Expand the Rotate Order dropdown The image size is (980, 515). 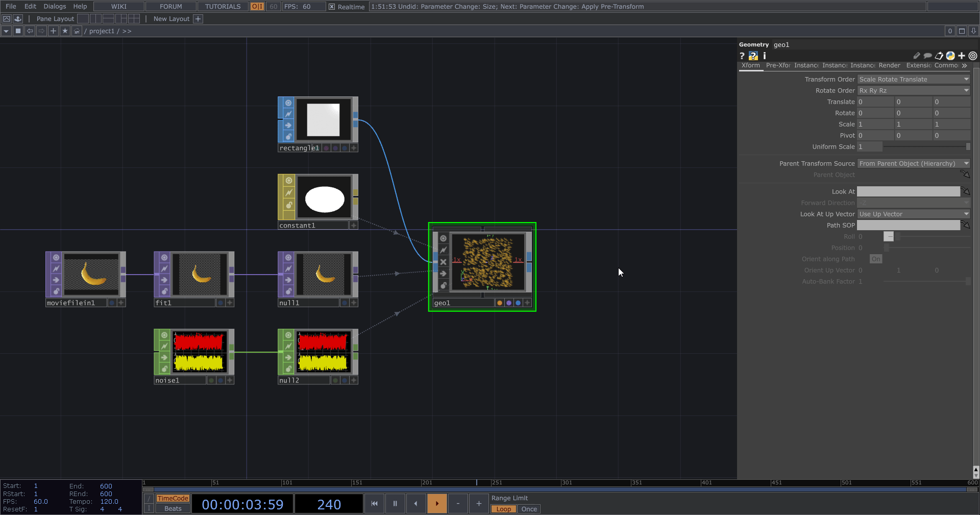tap(913, 90)
